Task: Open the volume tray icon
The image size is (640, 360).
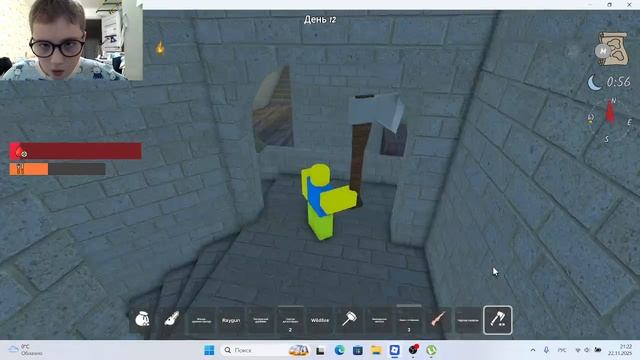Action: click(587, 350)
